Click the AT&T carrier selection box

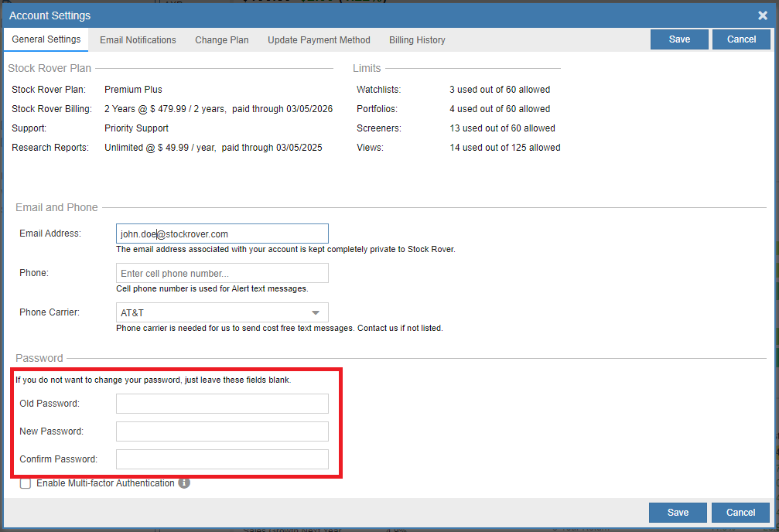coord(209,313)
